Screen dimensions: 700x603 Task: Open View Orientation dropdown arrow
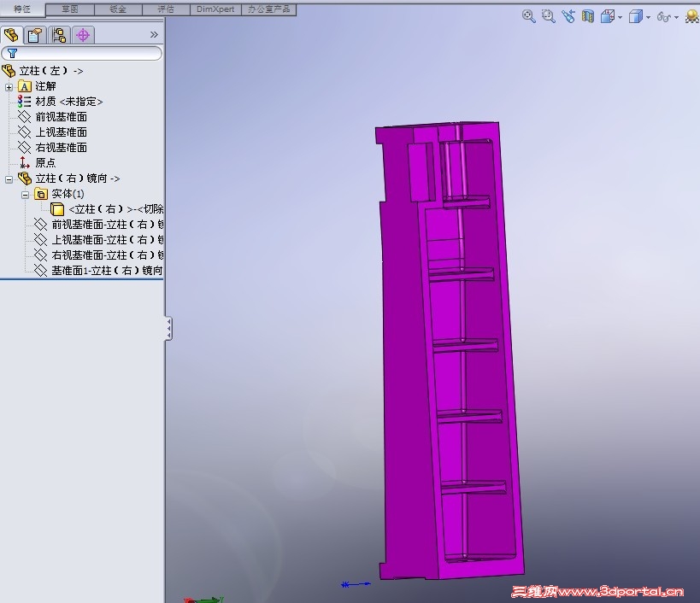tap(621, 17)
